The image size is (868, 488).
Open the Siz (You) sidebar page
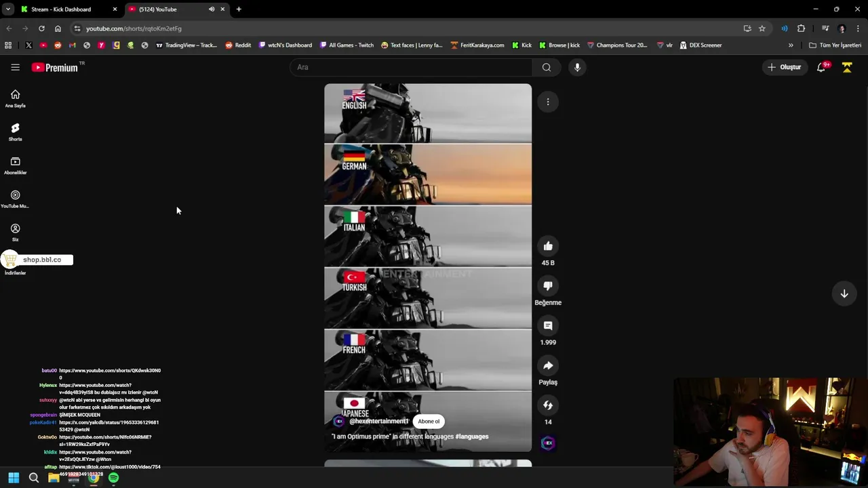click(x=15, y=232)
